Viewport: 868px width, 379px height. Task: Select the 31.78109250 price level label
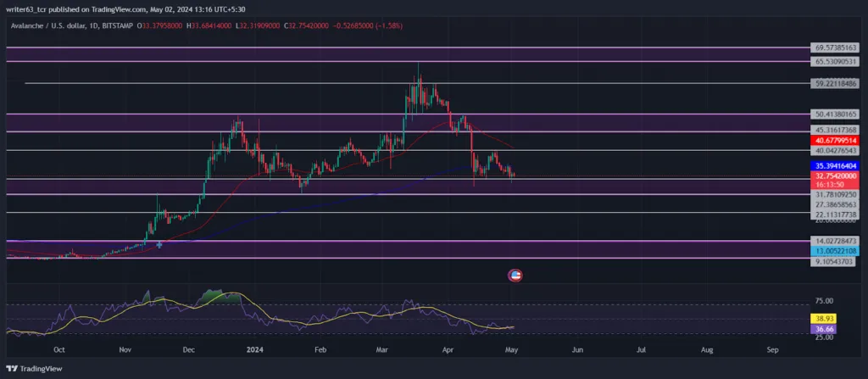[x=834, y=195]
